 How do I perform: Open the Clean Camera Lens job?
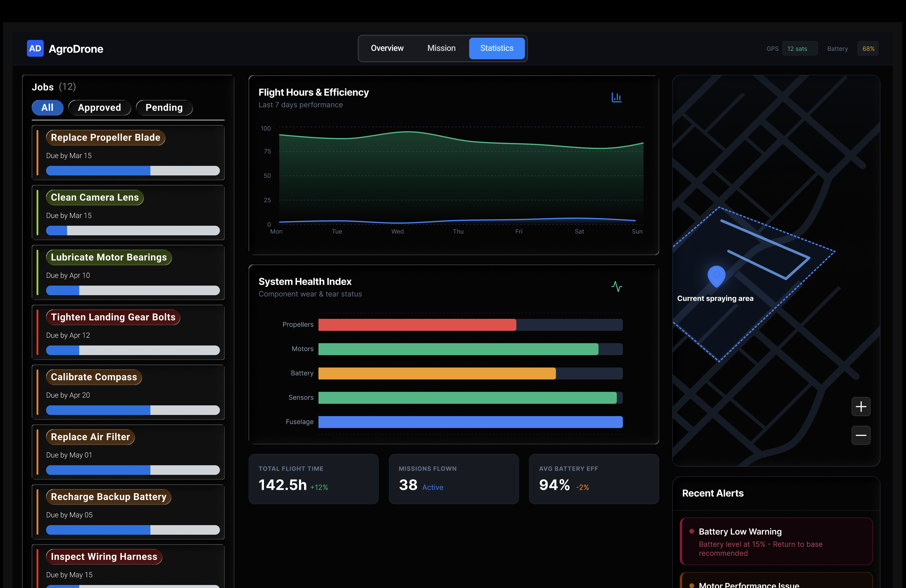pyautogui.click(x=128, y=213)
